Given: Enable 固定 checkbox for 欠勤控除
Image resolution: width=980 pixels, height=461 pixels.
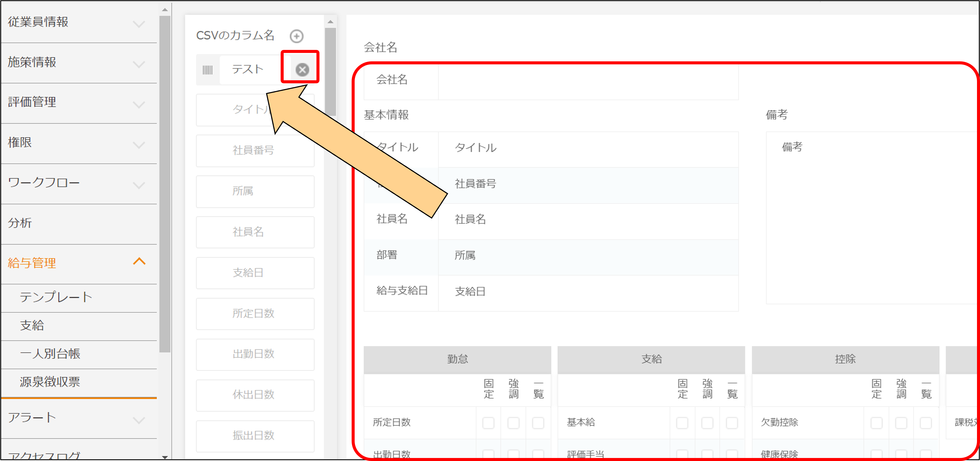Looking at the screenshot, I should point(876,423).
